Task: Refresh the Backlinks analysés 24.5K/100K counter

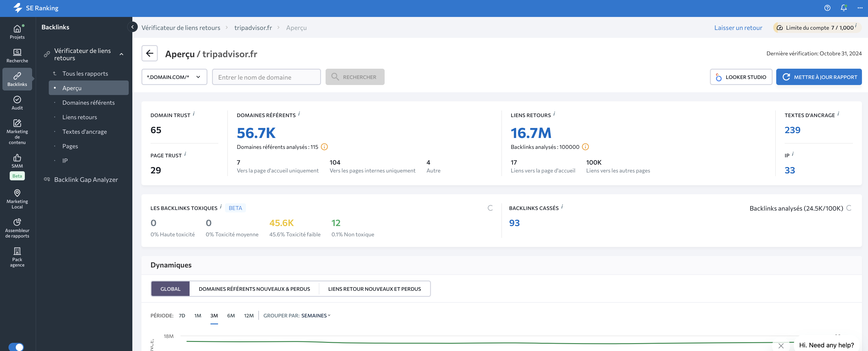Action: 849,208
